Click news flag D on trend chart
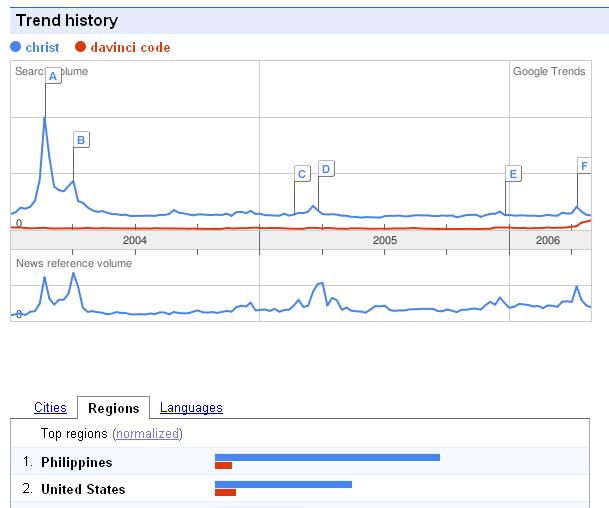 click(x=326, y=169)
